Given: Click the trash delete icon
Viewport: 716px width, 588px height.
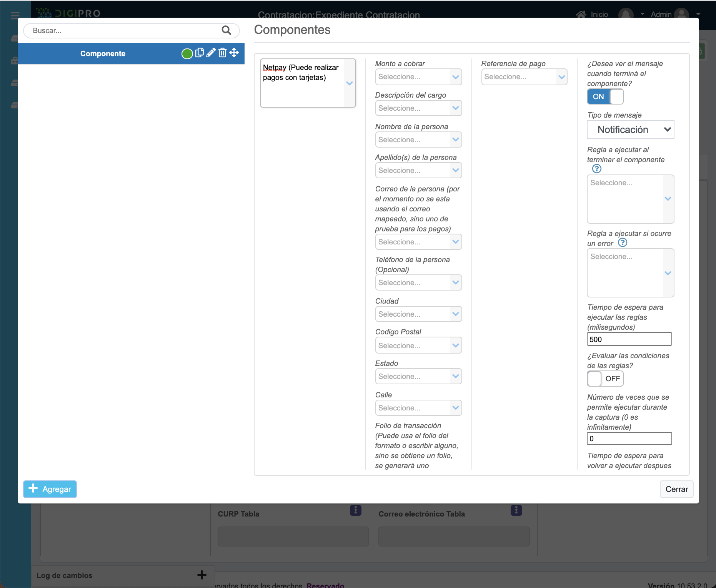Looking at the screenshot, I should coord(222,53).
